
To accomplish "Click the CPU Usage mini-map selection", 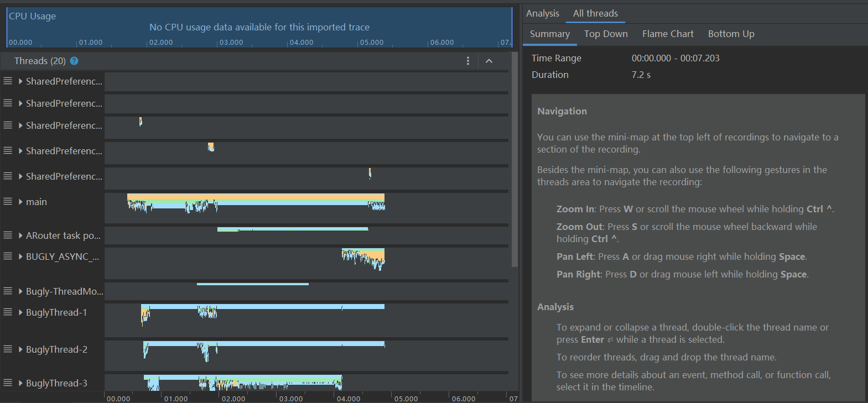I will click(259, 27).
